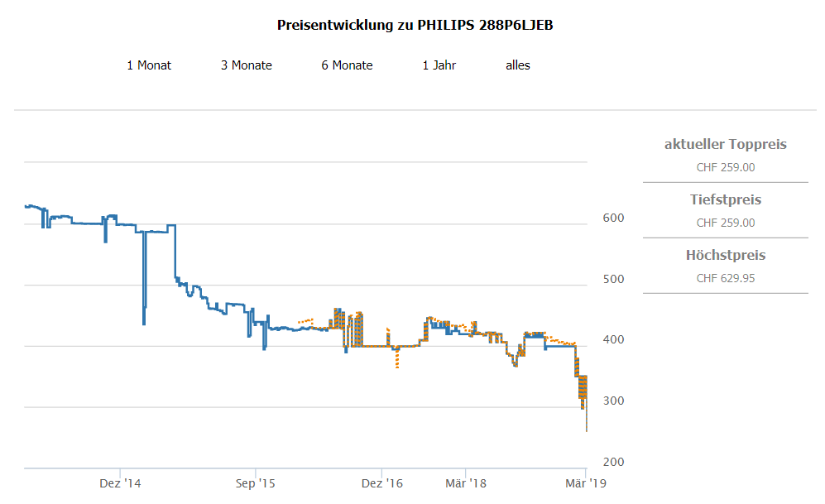
Task: Click the aktueller Toppreis heading
Action: tap(726, 145)
